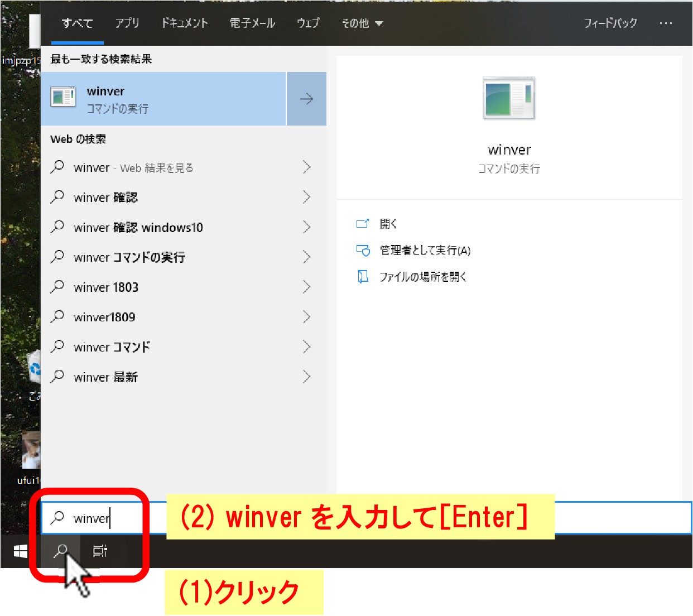This screenshot has width=693, height=616.
Task: Click the shield icon for 管理者として実行
Action: click(363, 251)
